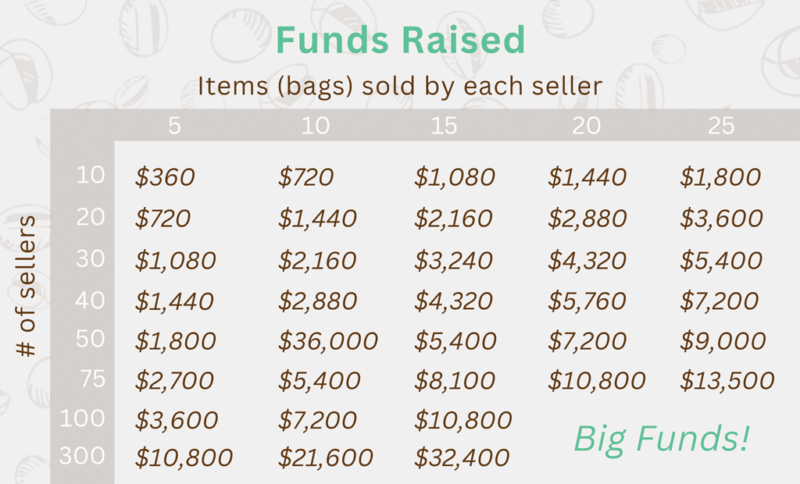This screenshot has width=800, height=484.
Task: Select the $32,400 cell
Action: pyautogui.click(x=462, y=460)
